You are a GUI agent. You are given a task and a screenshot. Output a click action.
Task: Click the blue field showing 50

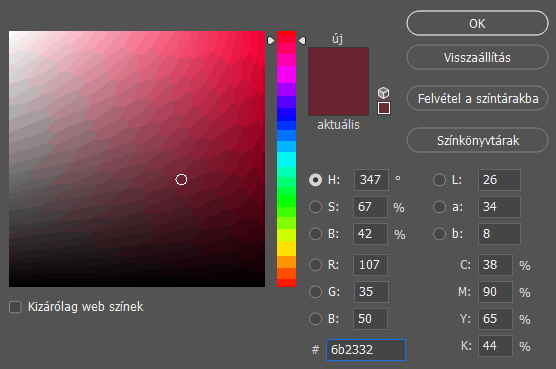(x=370, y=319)
